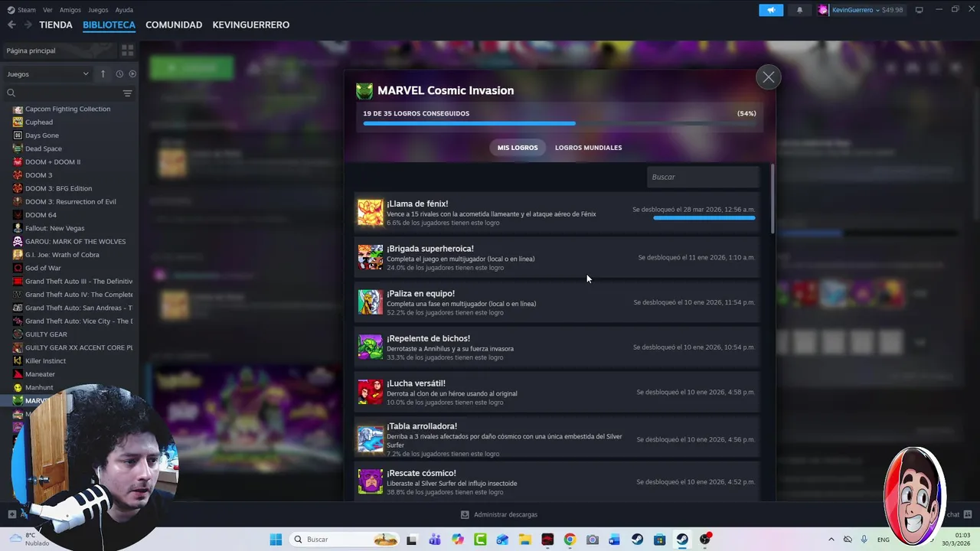Select Fallout: New Vegas in the library

click(x=55, y=228)
